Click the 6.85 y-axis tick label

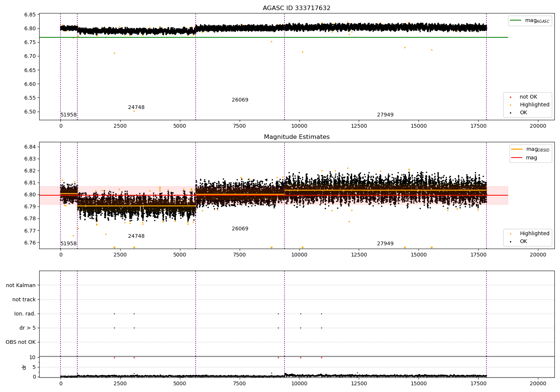[30, 15]
